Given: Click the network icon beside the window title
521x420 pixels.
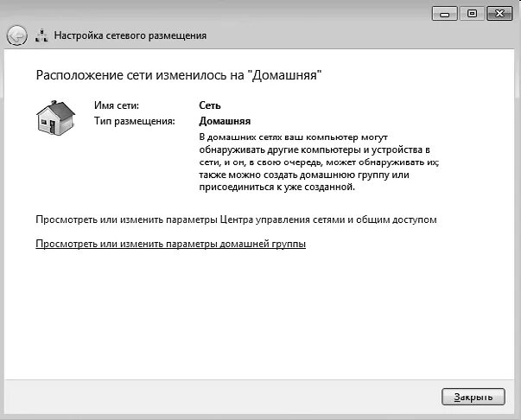Looking at the screenshot, I should tap(41, 35).
